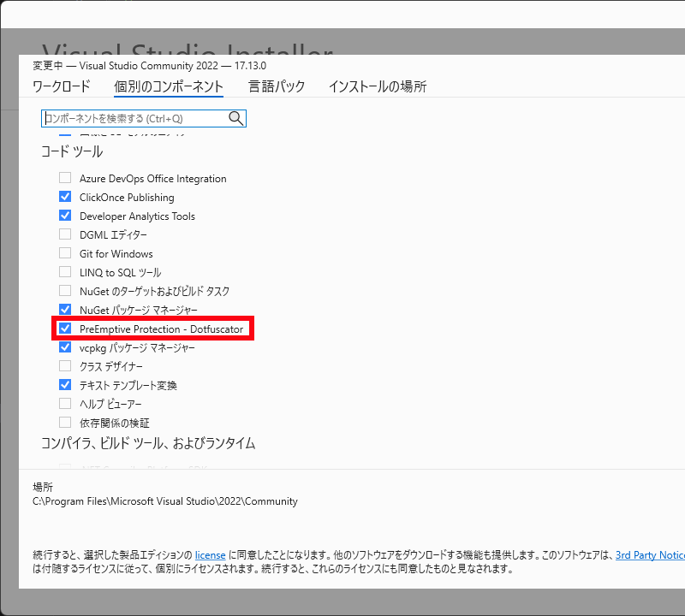Click the Git for Windows label

(116, 253)
